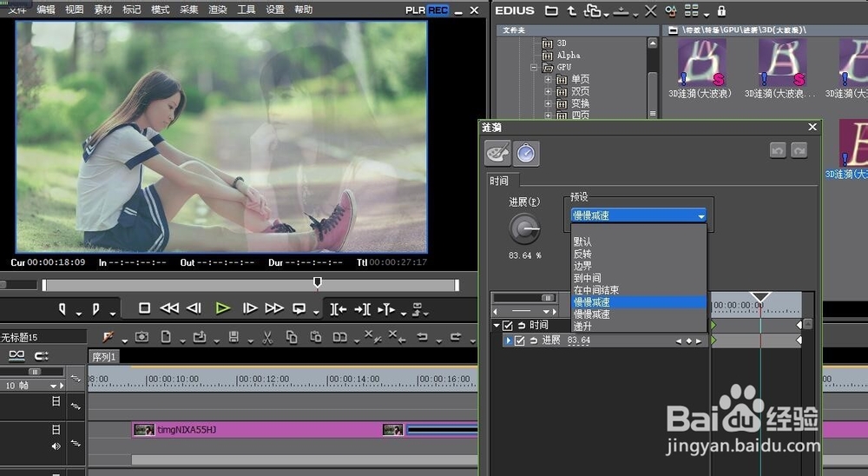Viewport: 868px width, 476px height.
Task: Expand the 双页 folder in effect tree
Action: [548, 91]
